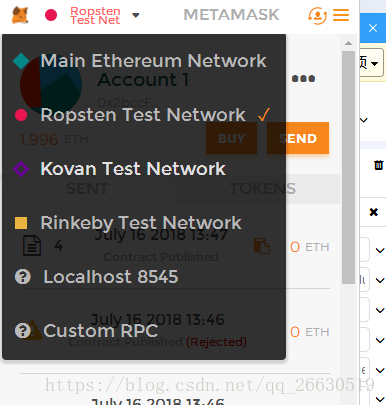Viewport: 386px width, 405px height.
Task: Click the Custom RPC question mark icon
Action: [23, 331]
